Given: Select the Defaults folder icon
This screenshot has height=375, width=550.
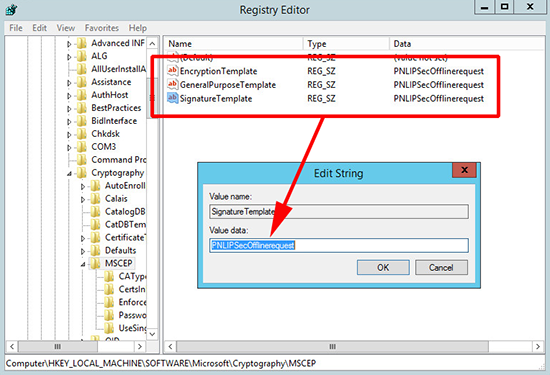Looking at the screenshot, I should (95, 250).
